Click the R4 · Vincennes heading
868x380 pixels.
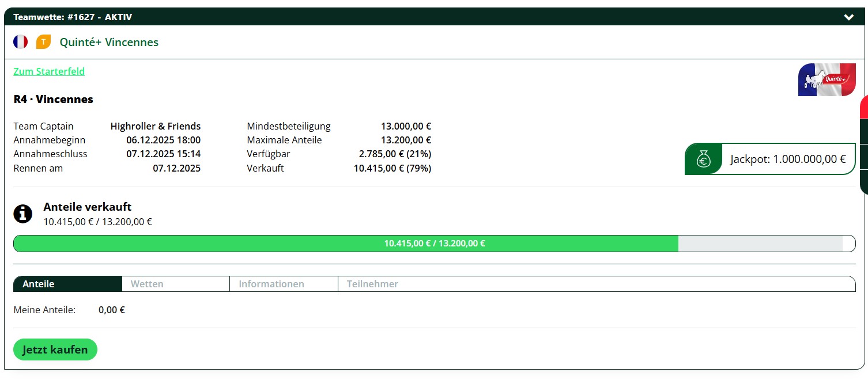click(53, 99)
